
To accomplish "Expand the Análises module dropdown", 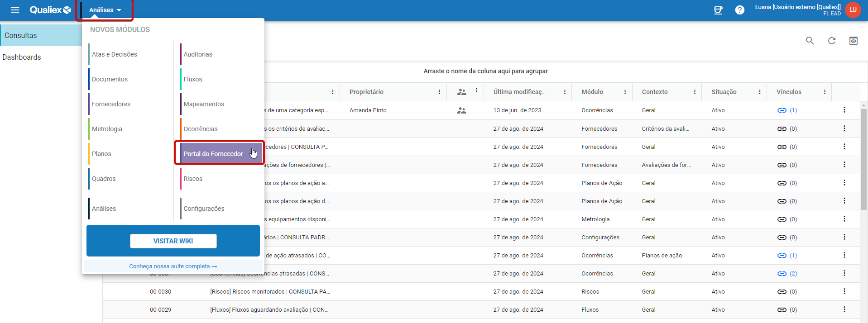I will [105, 10].
